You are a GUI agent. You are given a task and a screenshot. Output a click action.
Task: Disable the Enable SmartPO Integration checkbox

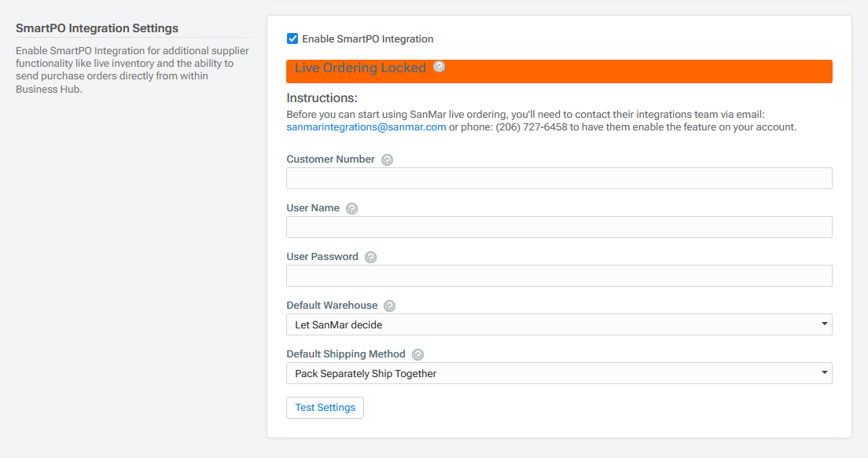[x=292, y=38]
